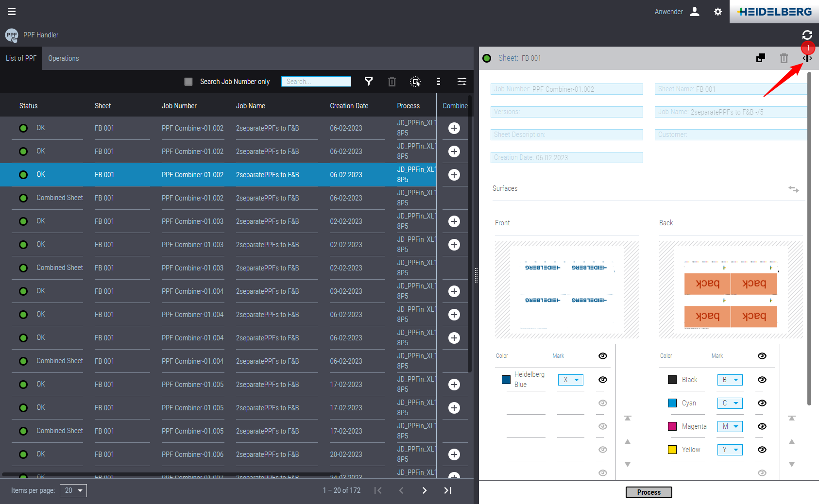Click the swap surfaces icon next to Surfaces
Image resolution: width=819 pixels, height=504 pixels.
pos(794,189)
